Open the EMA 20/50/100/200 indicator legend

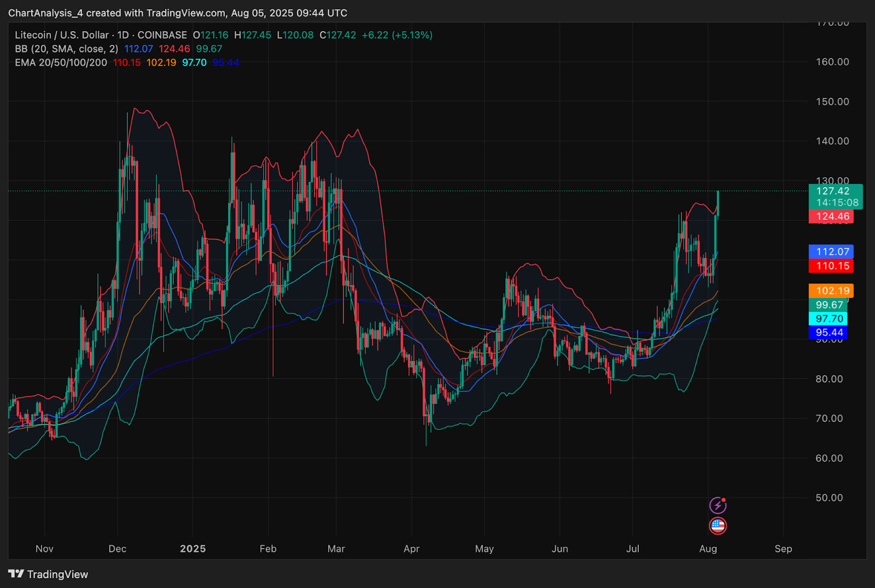61,62
